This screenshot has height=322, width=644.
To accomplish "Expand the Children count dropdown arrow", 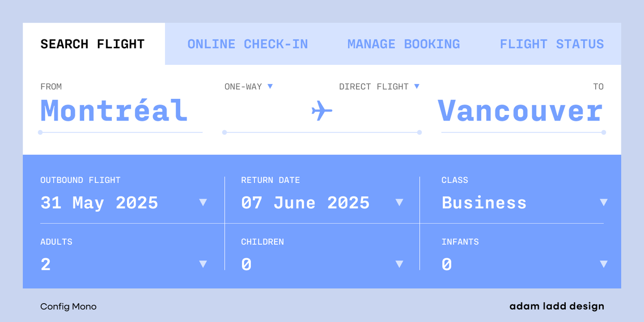I will pos(399,264).
